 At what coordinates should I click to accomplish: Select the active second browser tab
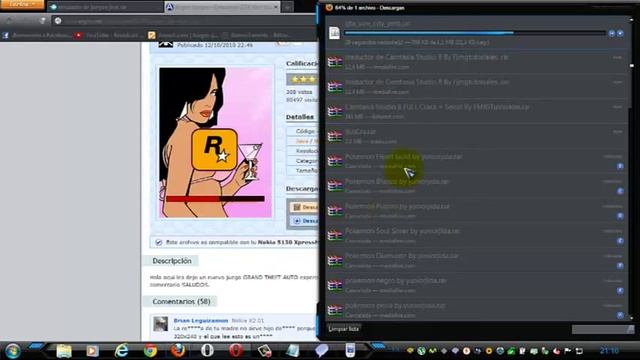(x=222, y=7)
